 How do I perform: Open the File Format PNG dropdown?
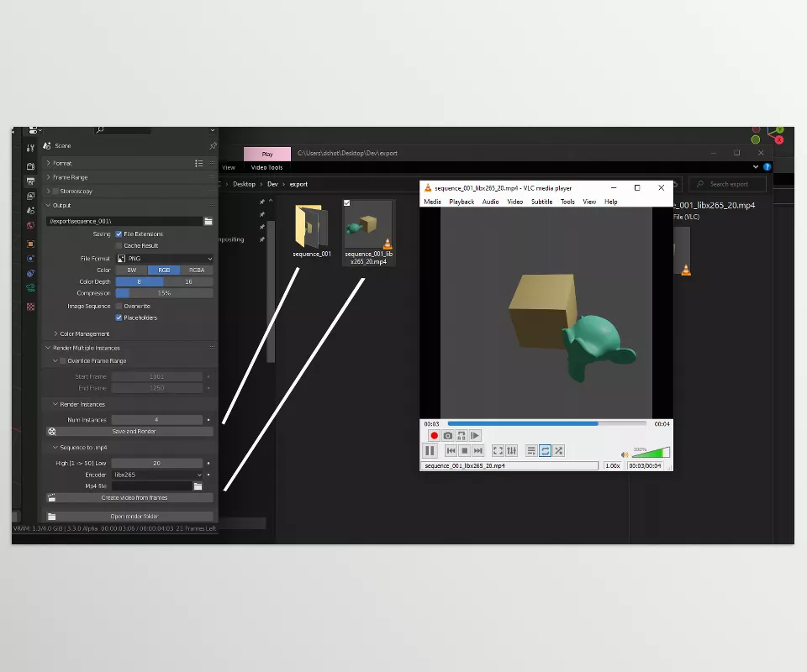[x=164, y=259]
